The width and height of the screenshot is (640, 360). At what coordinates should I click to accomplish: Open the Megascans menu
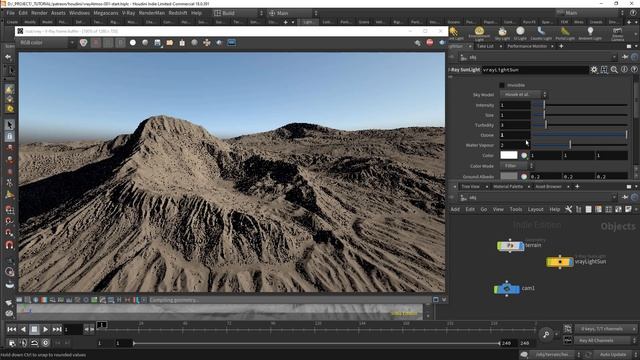click(x=106, y=13)
